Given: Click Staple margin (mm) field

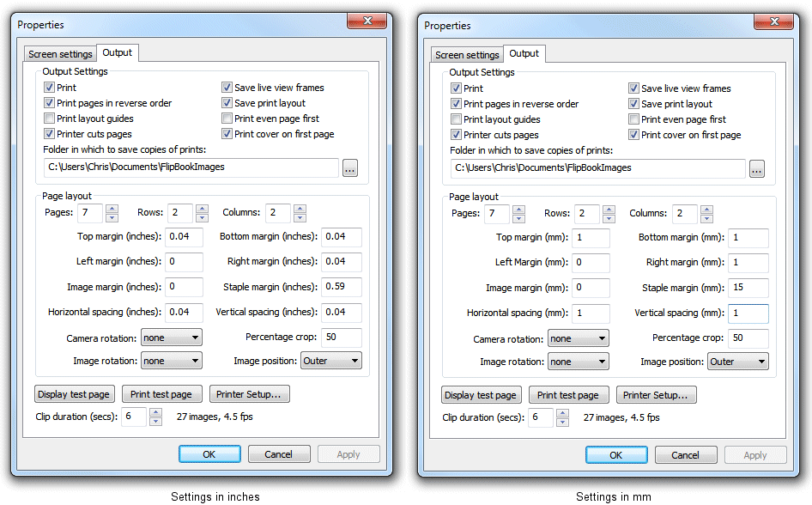Looking at the screenshot, I should pos(748,288).
